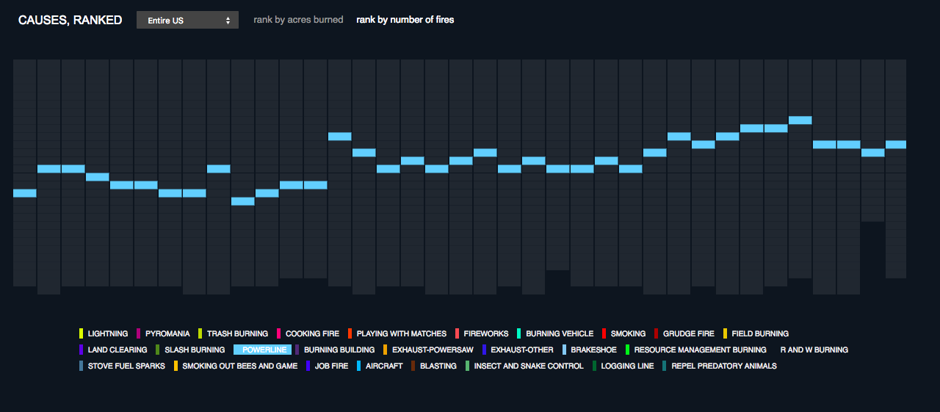Image resolution: width=940 pixels, height=412 pixels.
Task: Click the green Resource Management Burning swatch
Action: tap(627, 350)
